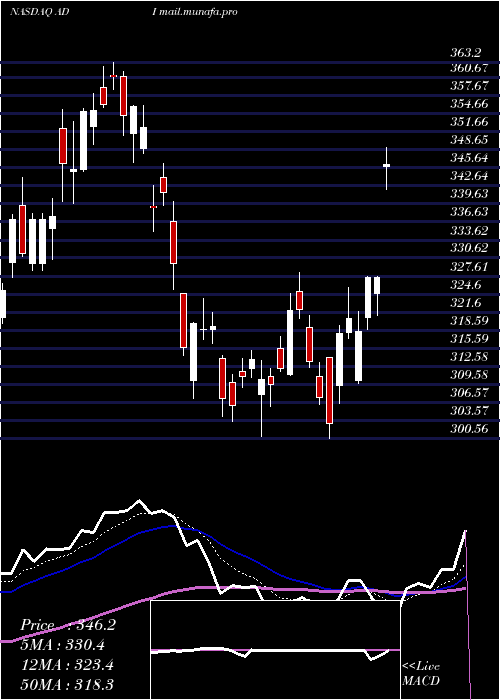Image resolution: width=500 pixels, height=700 pixels.
Task: Click the 360.67 price axis label
Action: [x=468, y=68]
